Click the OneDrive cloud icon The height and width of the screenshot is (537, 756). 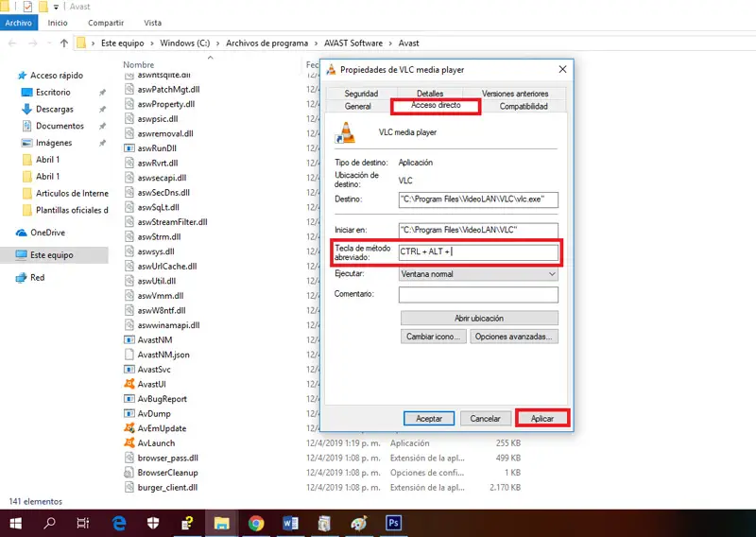21,233
